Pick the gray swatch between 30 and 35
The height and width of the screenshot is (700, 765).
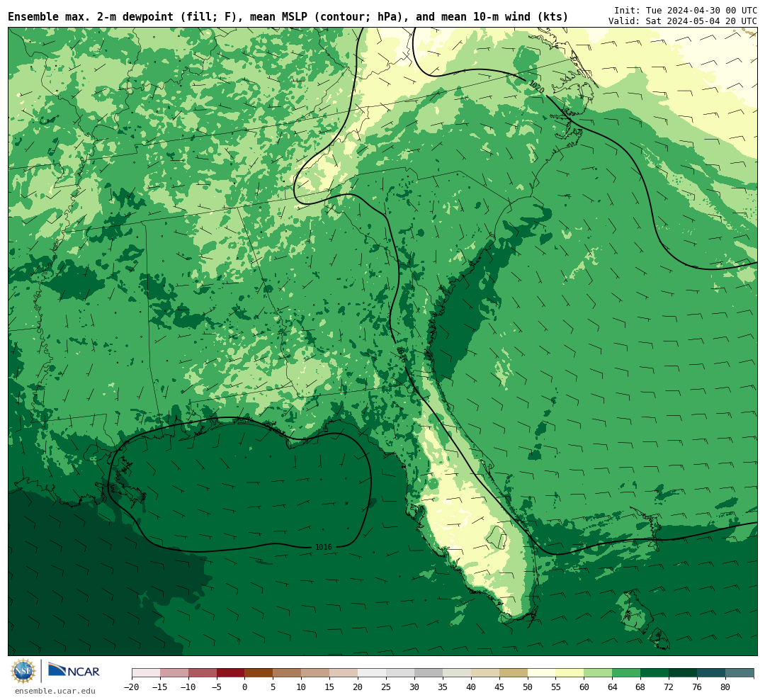429,673
